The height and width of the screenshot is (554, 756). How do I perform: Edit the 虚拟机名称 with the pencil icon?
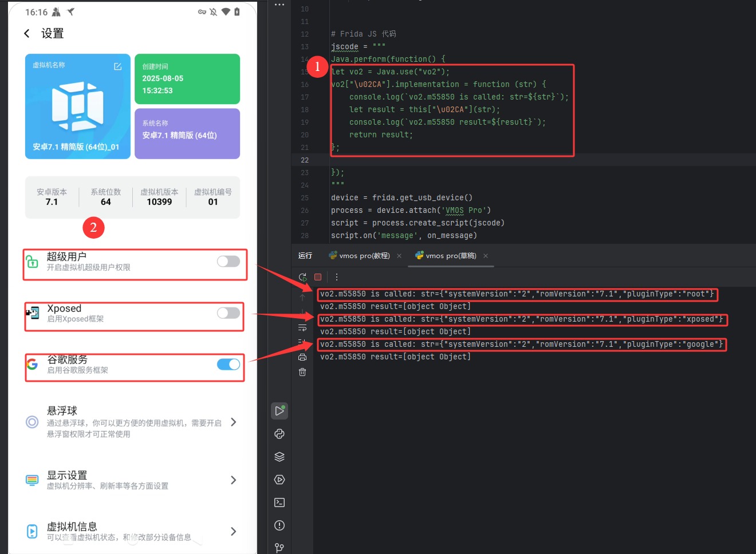pyautogui.click(x=117, y=66)
